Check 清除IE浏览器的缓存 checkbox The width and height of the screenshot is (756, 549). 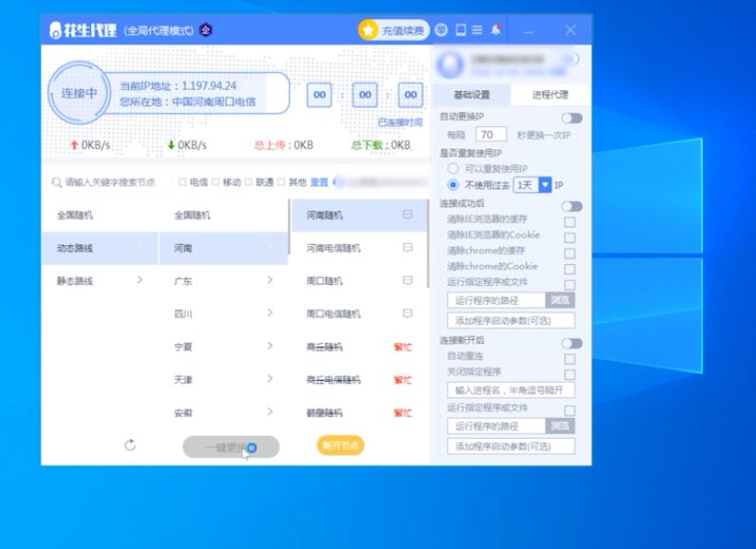point(570,222)
